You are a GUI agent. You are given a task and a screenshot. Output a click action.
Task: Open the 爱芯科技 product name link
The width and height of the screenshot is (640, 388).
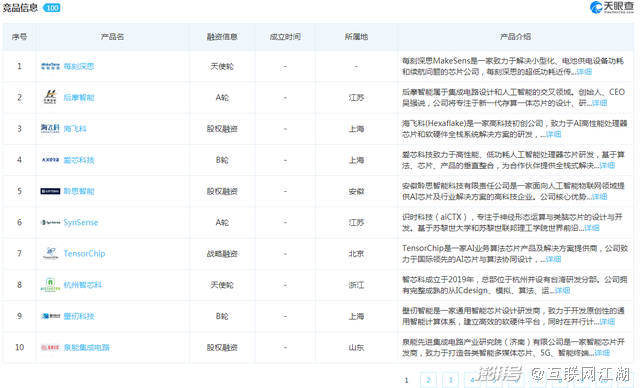click(x=79, y=160)
